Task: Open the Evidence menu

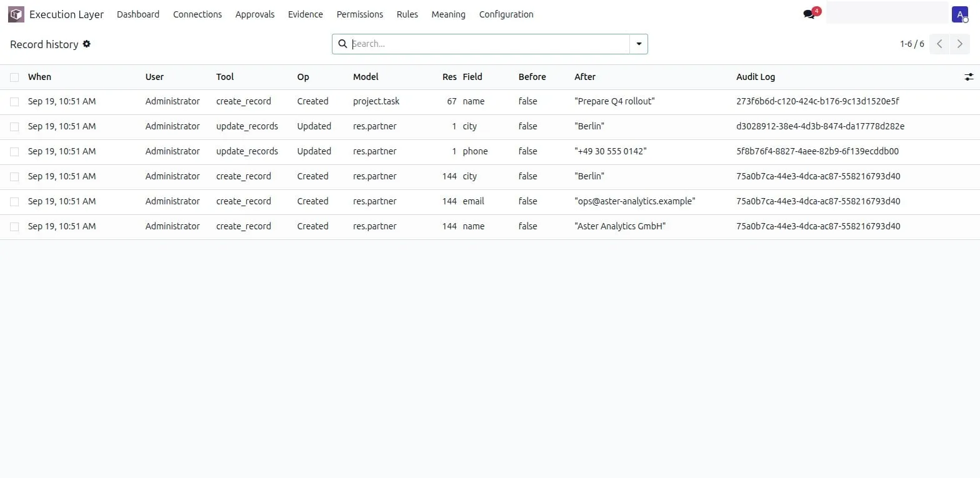Action: point(306,14)
